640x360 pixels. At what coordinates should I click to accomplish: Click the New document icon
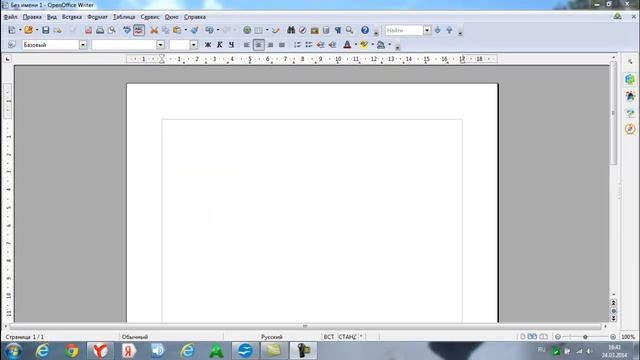(x=12, y=30)
